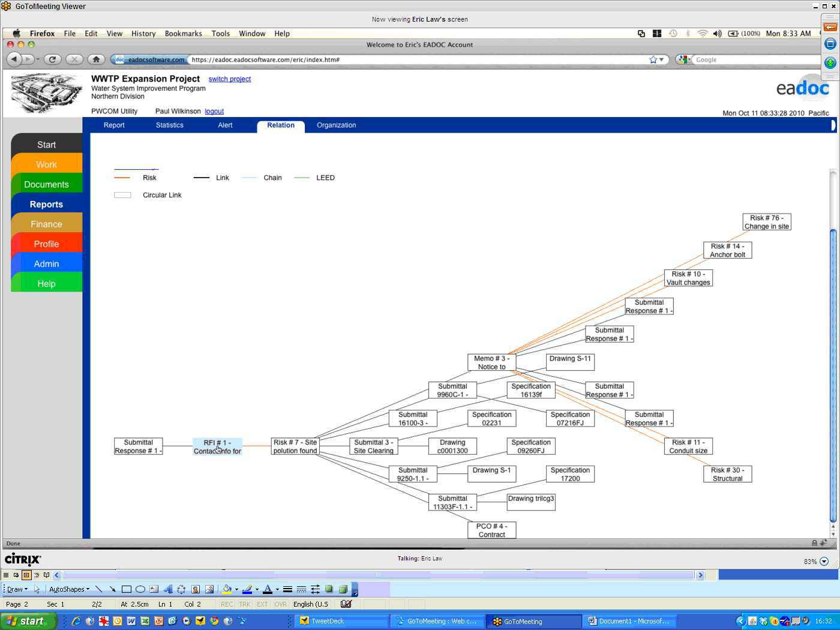Select the Oval tool in the Draw toolbar
The height and width of the screenshot is (630, 840).
click(x=140, y=589)
